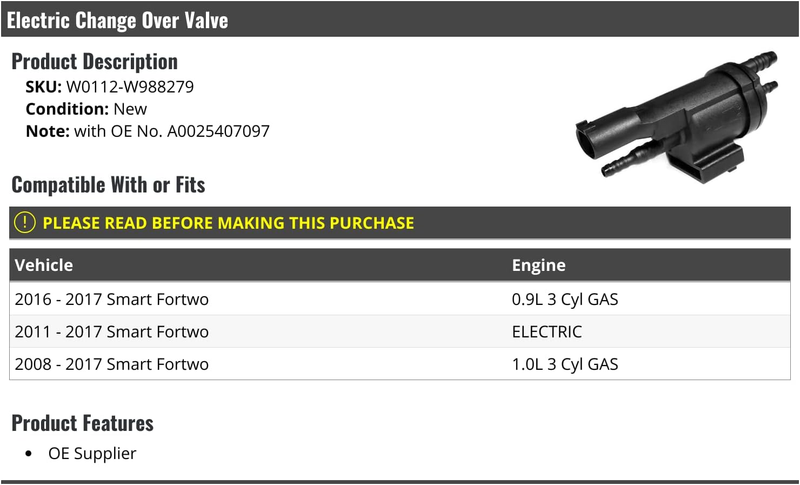The width and height of the screenshot is (800, 485).
Task: Select the OE No. A0025407097 note
Action: tap(147, 131)
